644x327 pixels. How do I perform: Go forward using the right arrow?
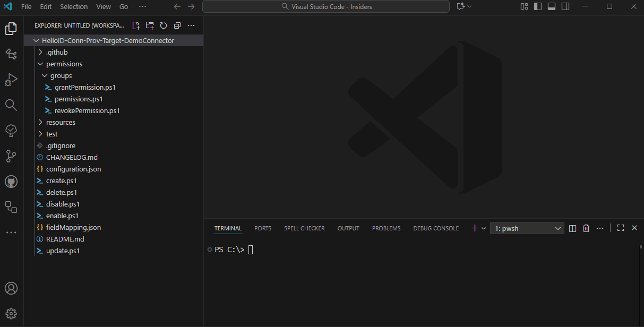click(x=191, y=6)
